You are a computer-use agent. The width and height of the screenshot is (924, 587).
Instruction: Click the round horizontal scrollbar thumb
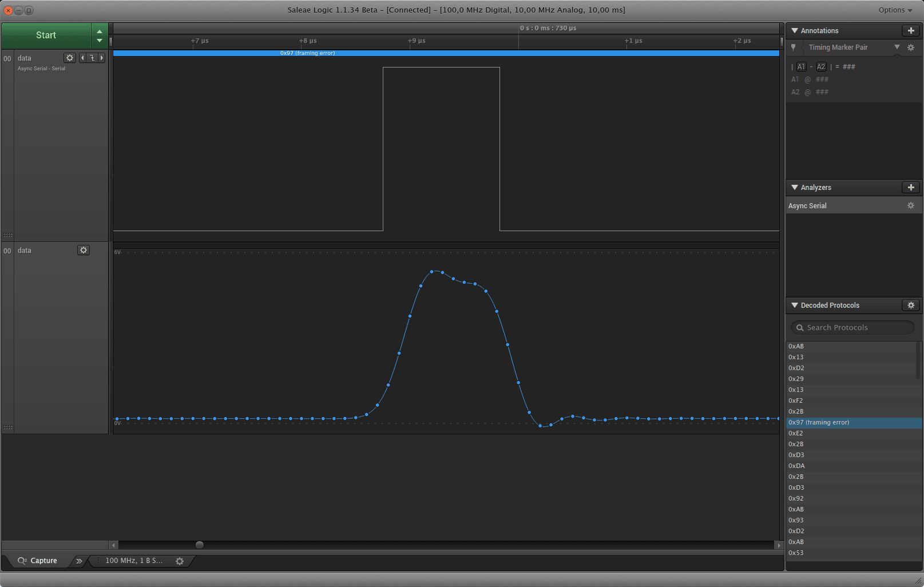pos(199,545)
